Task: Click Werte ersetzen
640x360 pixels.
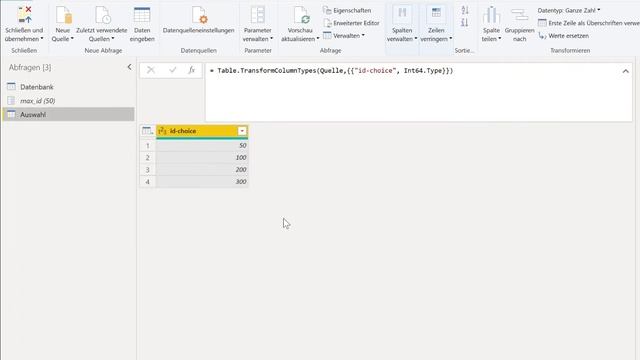Action: [563, 36]
